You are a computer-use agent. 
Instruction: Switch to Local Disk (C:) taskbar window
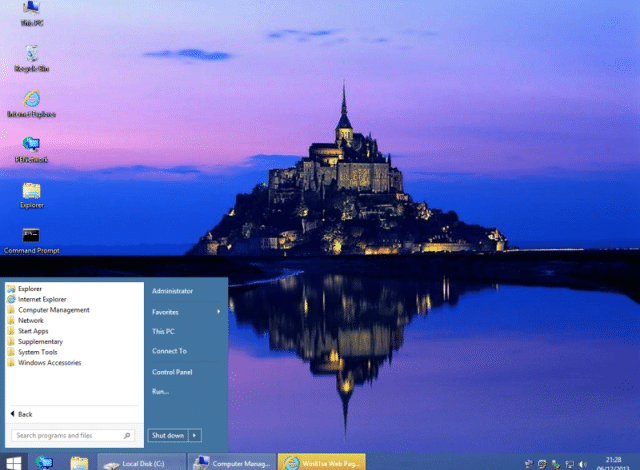[142, 463]
